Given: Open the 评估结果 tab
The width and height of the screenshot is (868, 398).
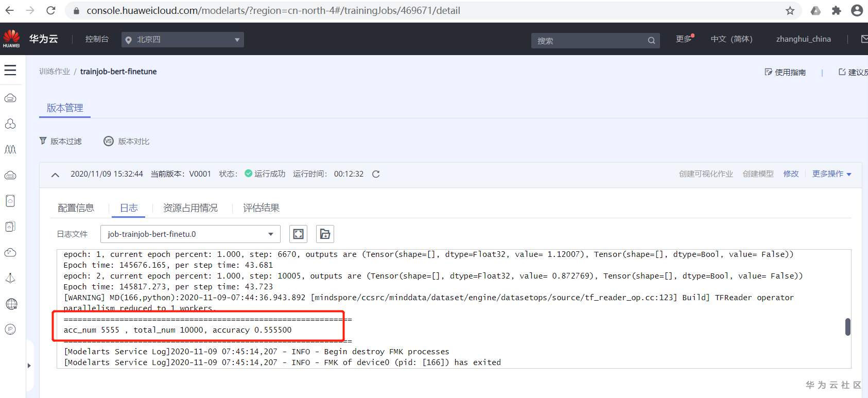Looking at the screenshot, I should [261, 208].
